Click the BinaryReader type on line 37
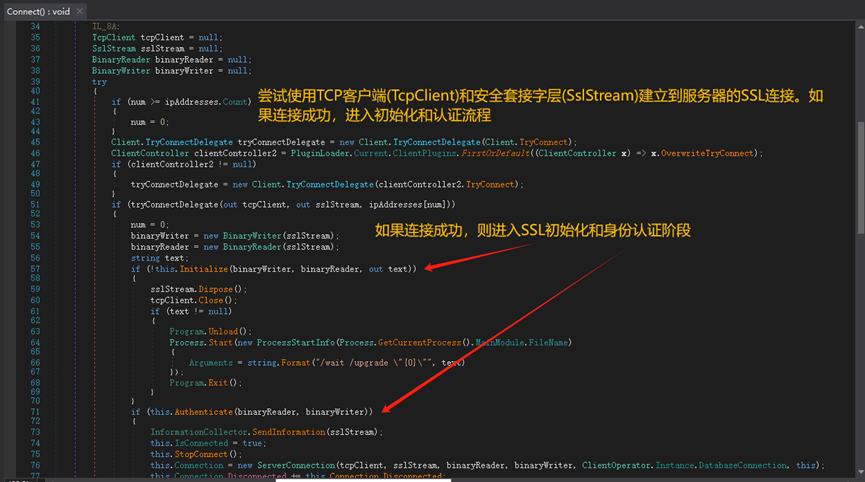The width and height of the screenshot is (865, 482). point(121,60)
